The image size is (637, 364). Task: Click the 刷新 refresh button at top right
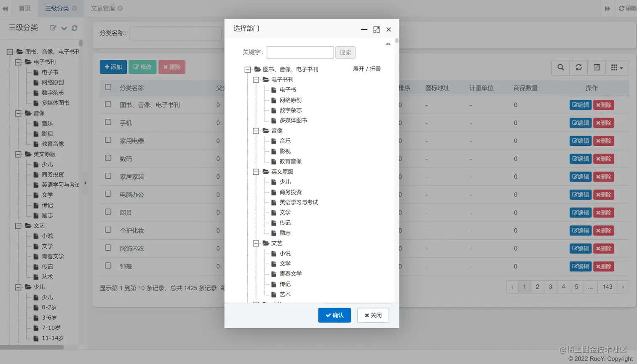(627, 8)
